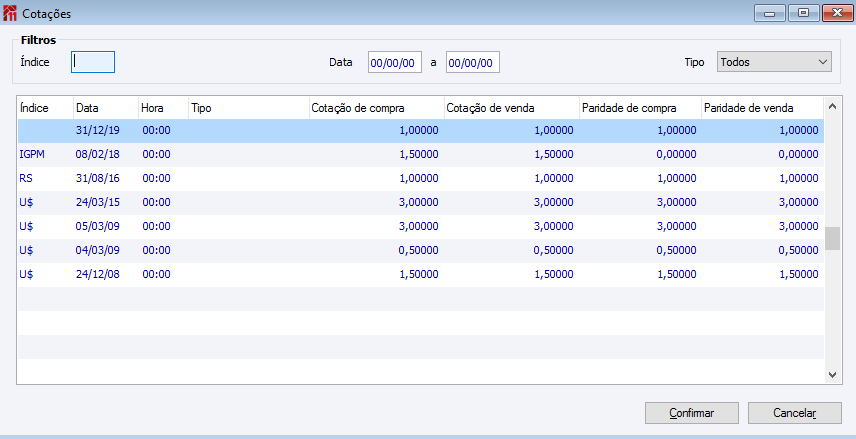Click 0,50000 Cotação de venda in 04/03/09 row
This screenshot has height=439, width=856.
tap(554, 251)
